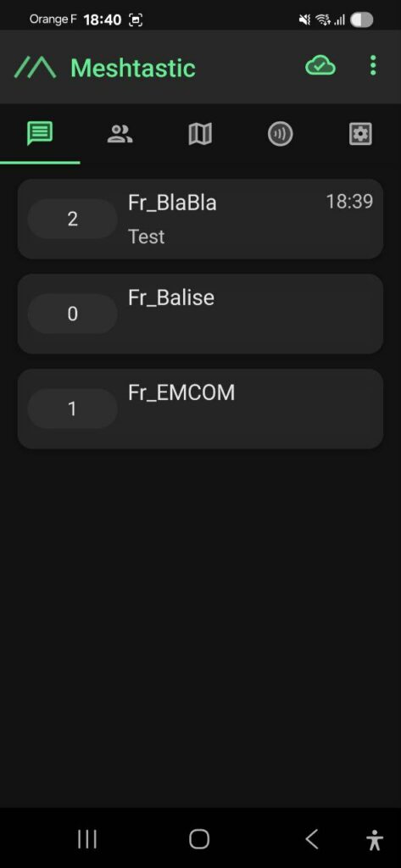Viewport: 401px width, 868px height.
Task: Tap the Meshtastic logo icon
Action: pyautogui.click(x=35, y=68)
